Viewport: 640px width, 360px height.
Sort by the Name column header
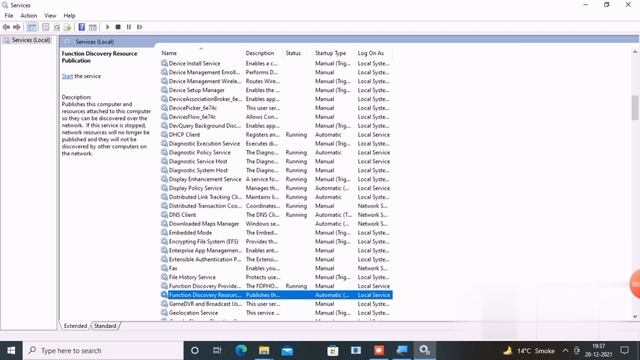click(169, 53)
